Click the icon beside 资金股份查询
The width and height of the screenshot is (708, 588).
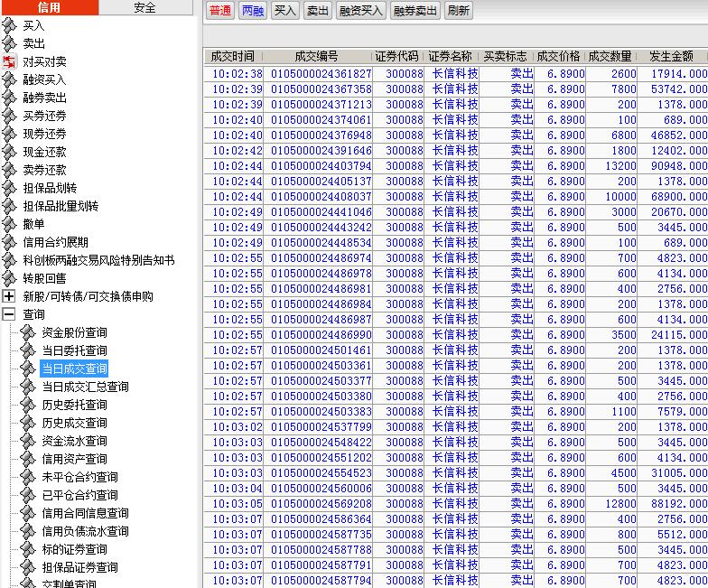coord(27,332)
